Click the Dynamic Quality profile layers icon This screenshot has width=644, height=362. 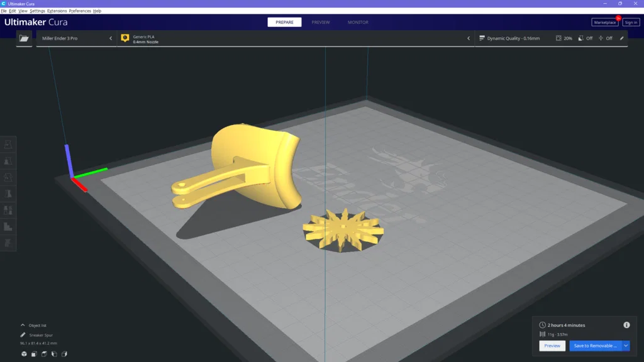coord(482,38)
